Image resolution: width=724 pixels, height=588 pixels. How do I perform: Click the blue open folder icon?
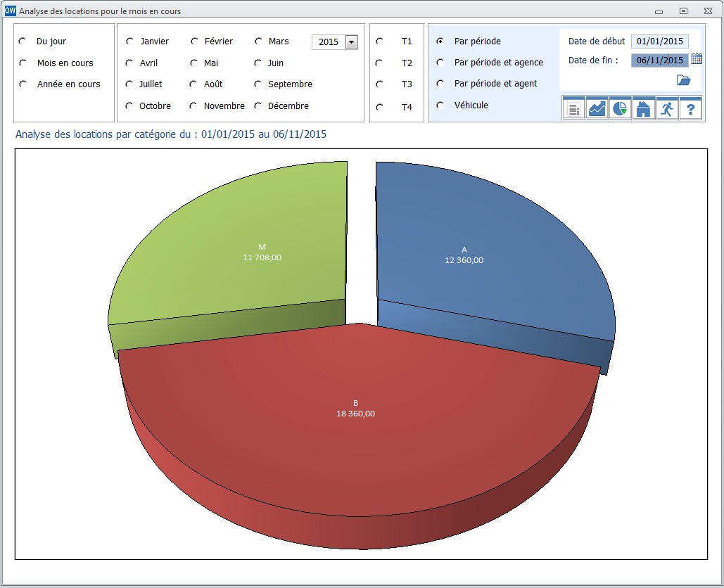[x=683, y=80]
